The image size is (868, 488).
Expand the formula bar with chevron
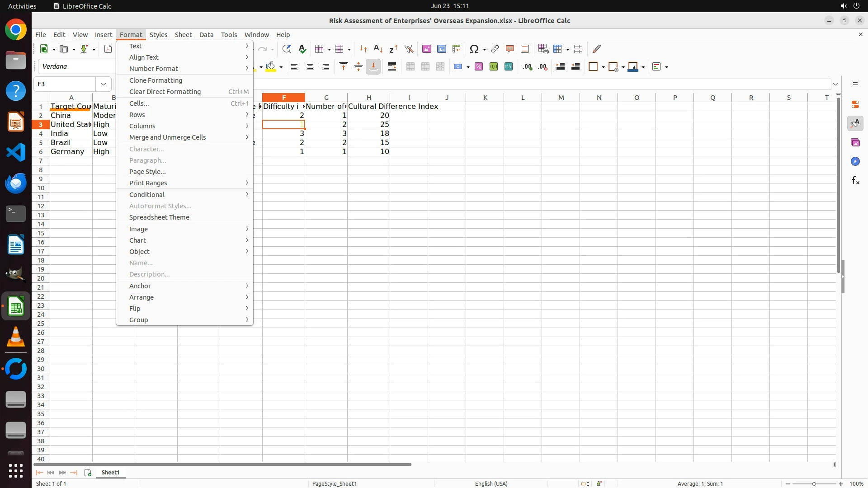(835, 84)
